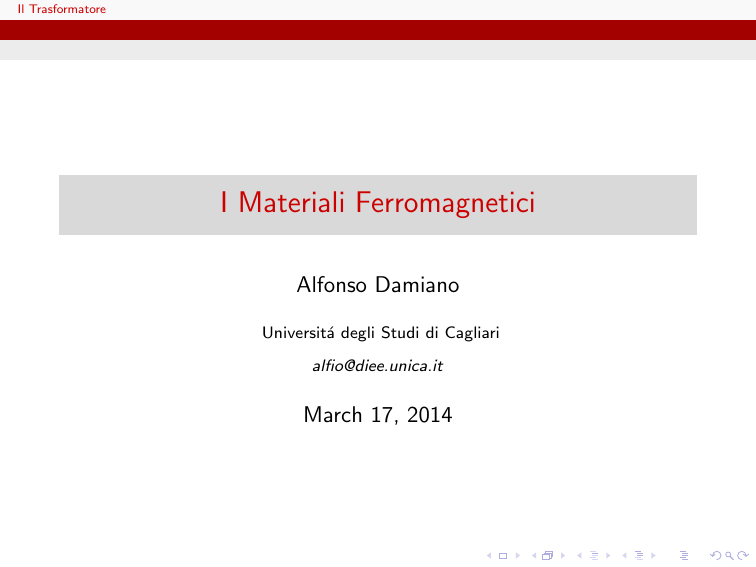Go to previous subsection arrow

579,555
